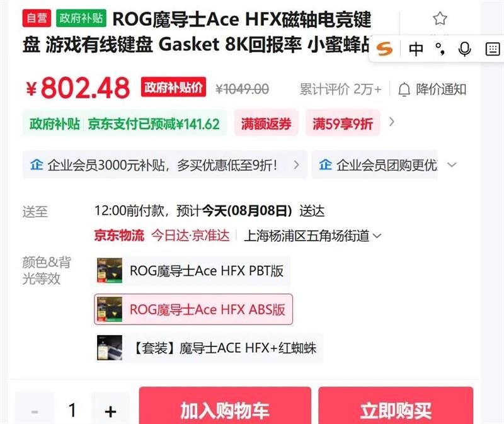Click the 加入购物车 button
The height and width of the screenshot is (424, 504).
pos(225,410)
